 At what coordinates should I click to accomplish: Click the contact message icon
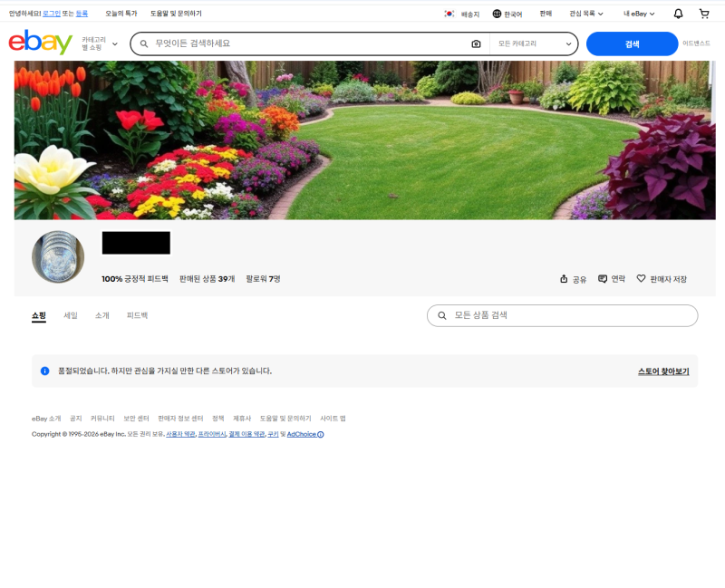[603, 279]
